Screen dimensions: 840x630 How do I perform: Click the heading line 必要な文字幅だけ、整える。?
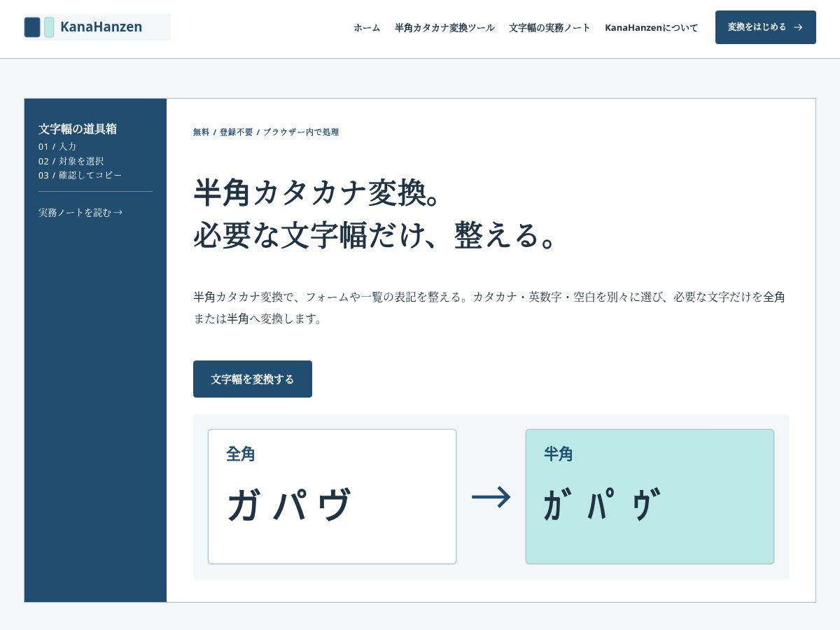click(376, 235)
